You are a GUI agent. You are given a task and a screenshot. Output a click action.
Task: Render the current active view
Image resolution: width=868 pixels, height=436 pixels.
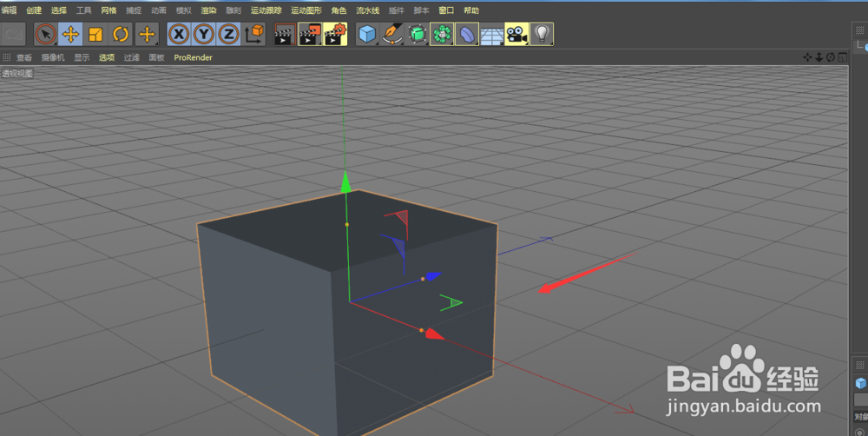pyautogui.click(x=285, y=35)
